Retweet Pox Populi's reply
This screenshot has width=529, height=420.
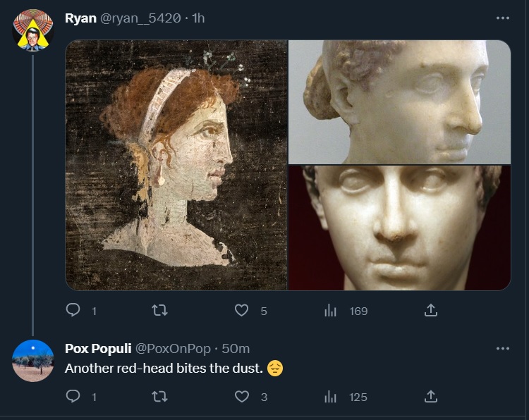(x=159, y=397)
